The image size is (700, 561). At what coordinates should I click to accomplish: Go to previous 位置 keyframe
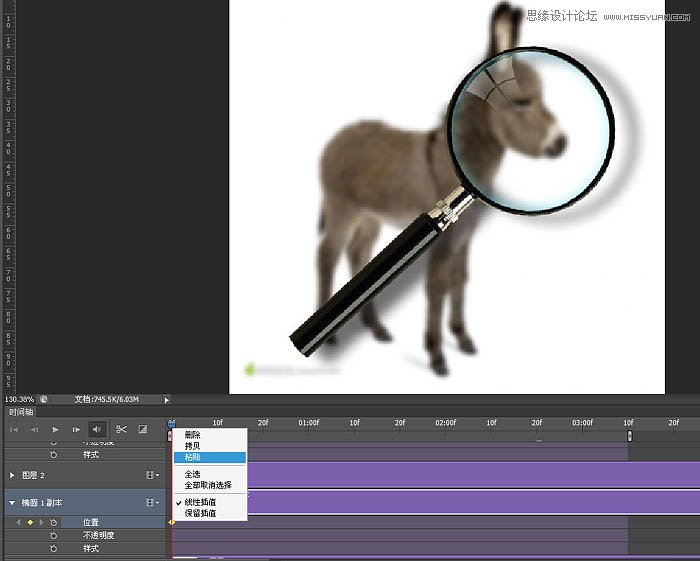[x=18, y=522]
